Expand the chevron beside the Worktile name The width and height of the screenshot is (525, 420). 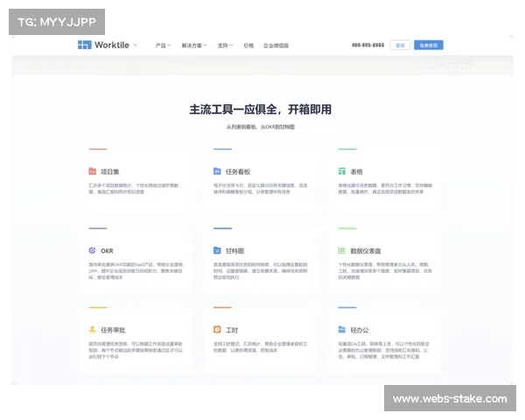(136, 45)
